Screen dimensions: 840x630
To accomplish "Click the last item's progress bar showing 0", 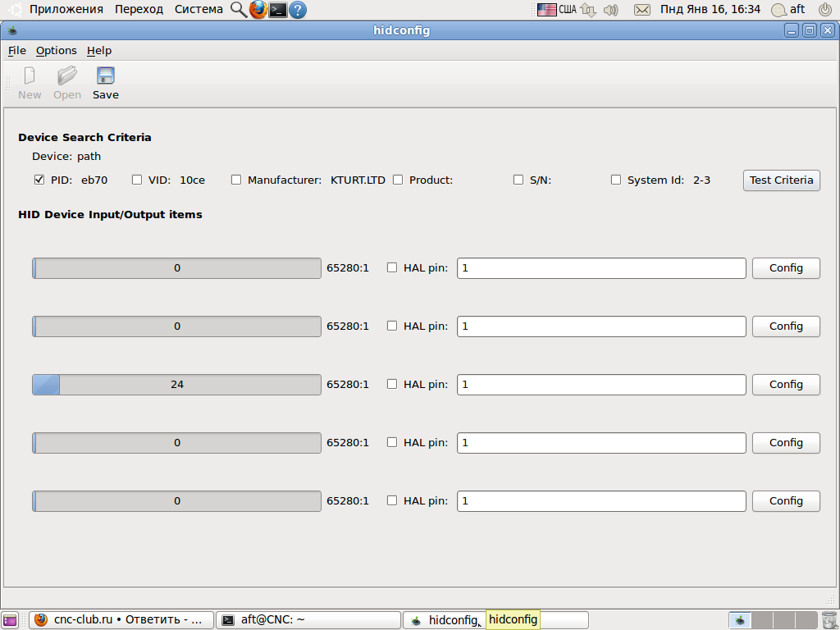I will [x=177, y=501].
